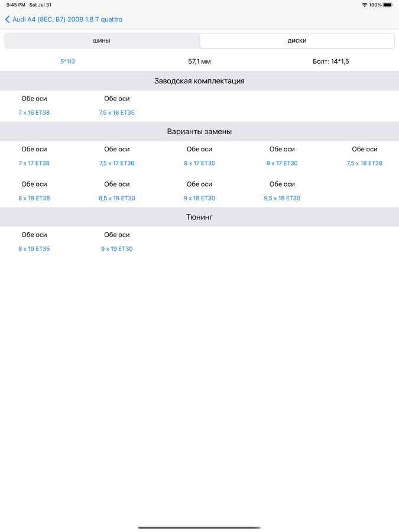
Task: Select tuning wheel 9 x 19 ET30
Action: (x=116, y=249)
